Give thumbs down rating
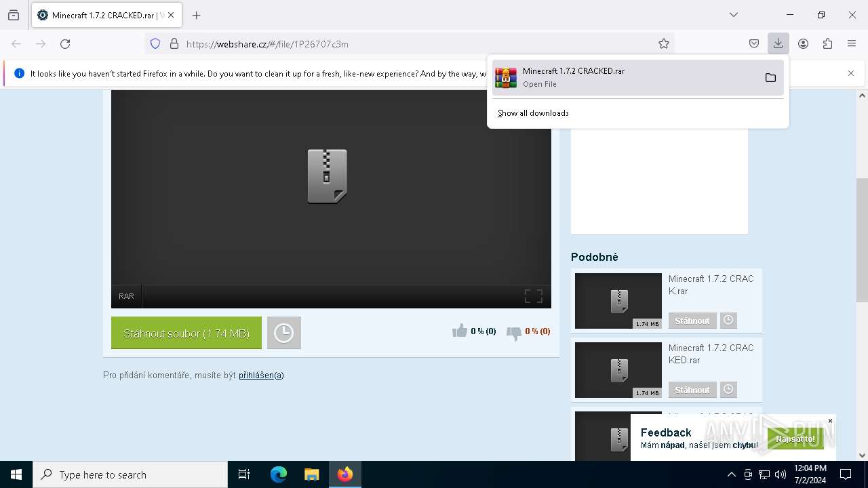This screenshot has height=488, width=868. [514, 332]
